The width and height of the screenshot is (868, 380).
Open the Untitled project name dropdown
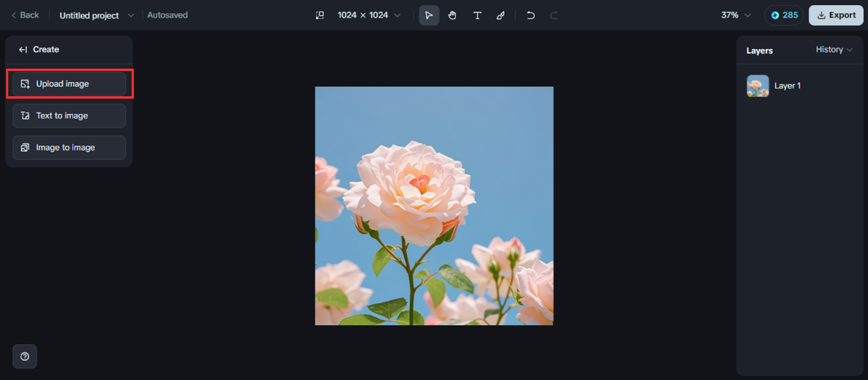point(96,15)
